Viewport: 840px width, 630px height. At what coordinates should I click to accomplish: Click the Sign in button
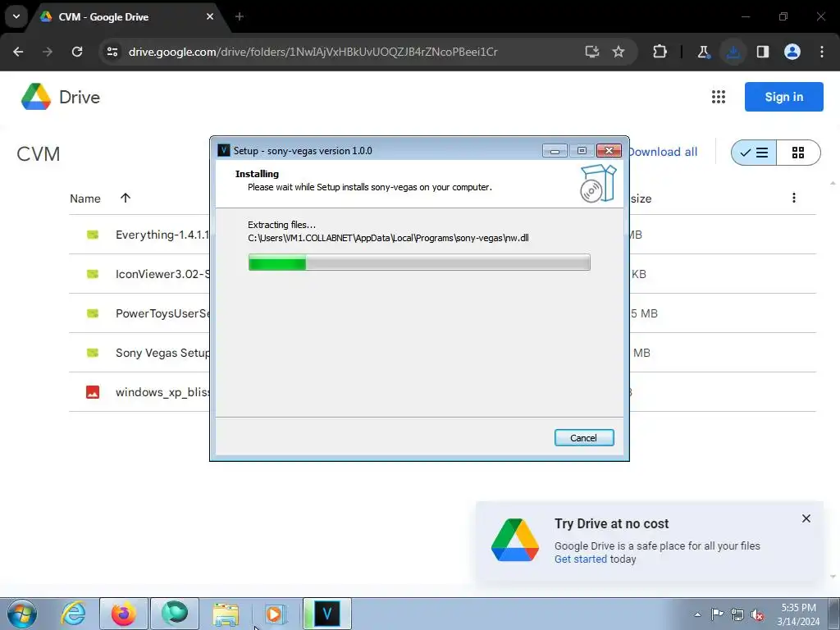click(783, 97)
